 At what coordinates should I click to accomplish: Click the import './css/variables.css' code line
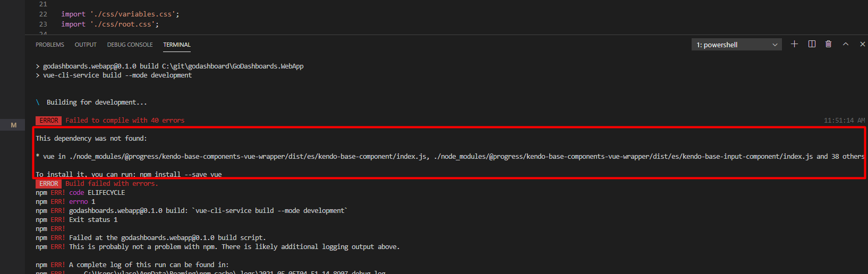click(120, 14)
